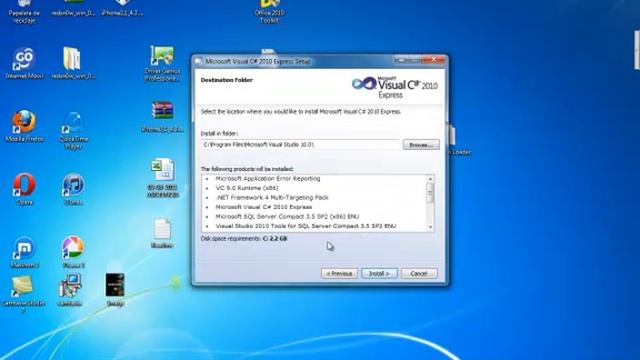Close the Visual C# Express Setup window
The height and width of the screenshot is (360, 640).
pos(434,60)
